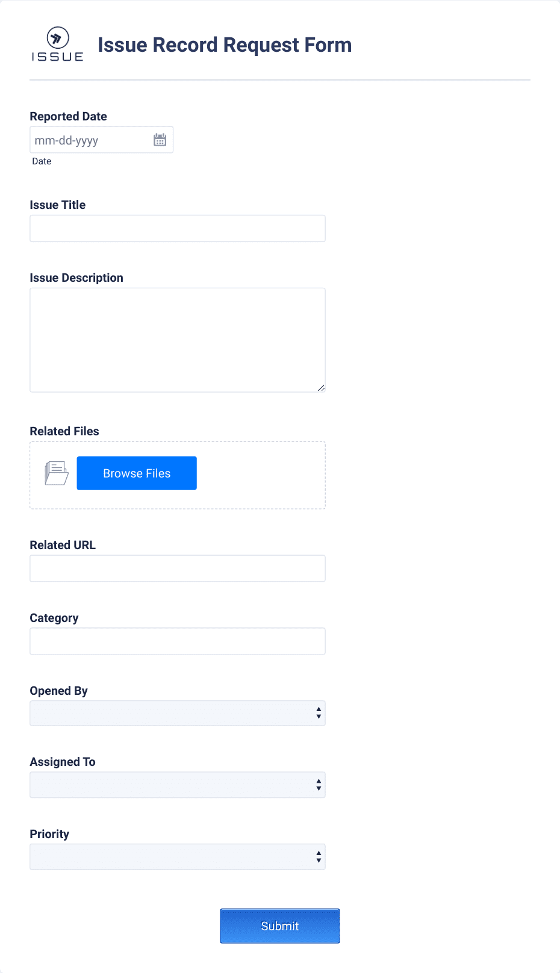The height and width of the screenshot is (973, 560).
Task: Click inside the Issue Description text area
Action: pyautogui.click(x=178, y=340)
